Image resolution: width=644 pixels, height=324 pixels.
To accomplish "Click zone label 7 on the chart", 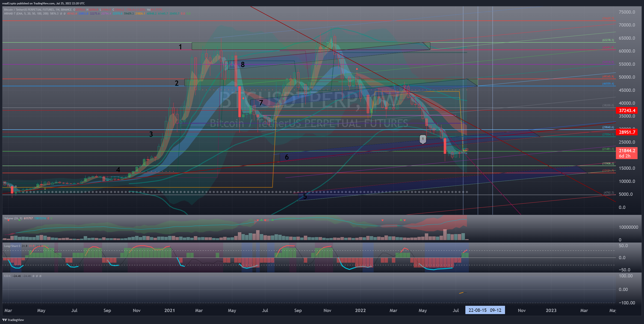I will (x=261, y=103).
